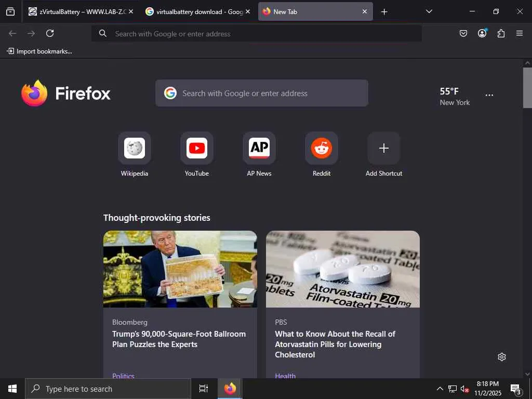Open the 55°F New York weather widget

point(455,96)
